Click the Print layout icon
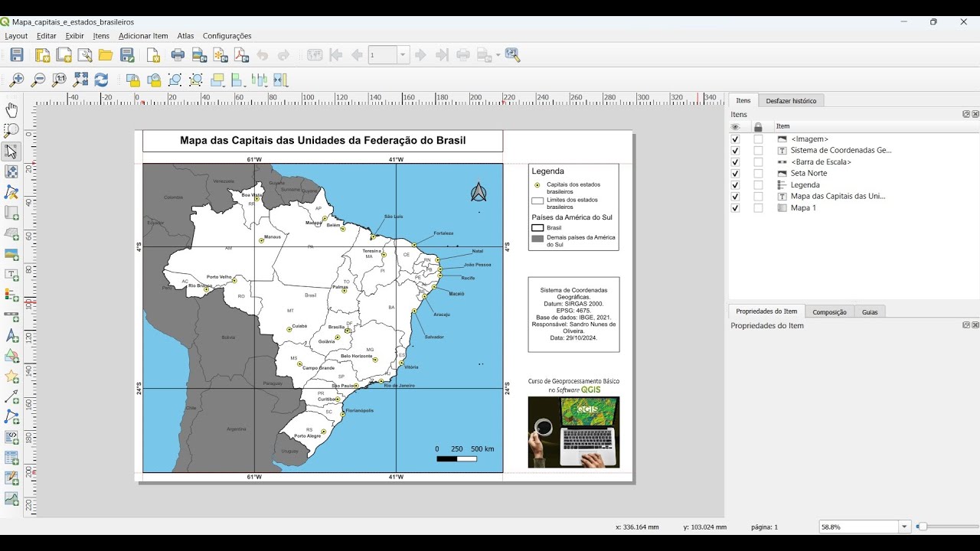Image resolution: width=980 pixels, height=551 pixels. click(x=178, y=55)
